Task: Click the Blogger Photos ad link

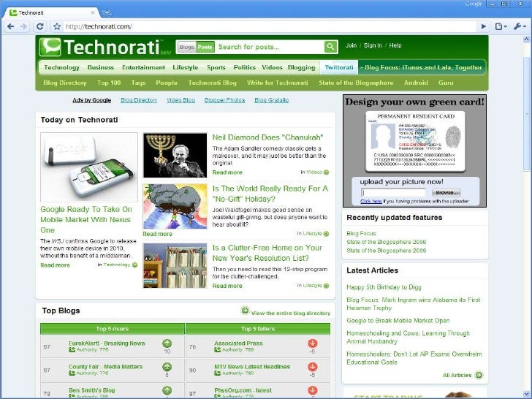Action: 224,100
